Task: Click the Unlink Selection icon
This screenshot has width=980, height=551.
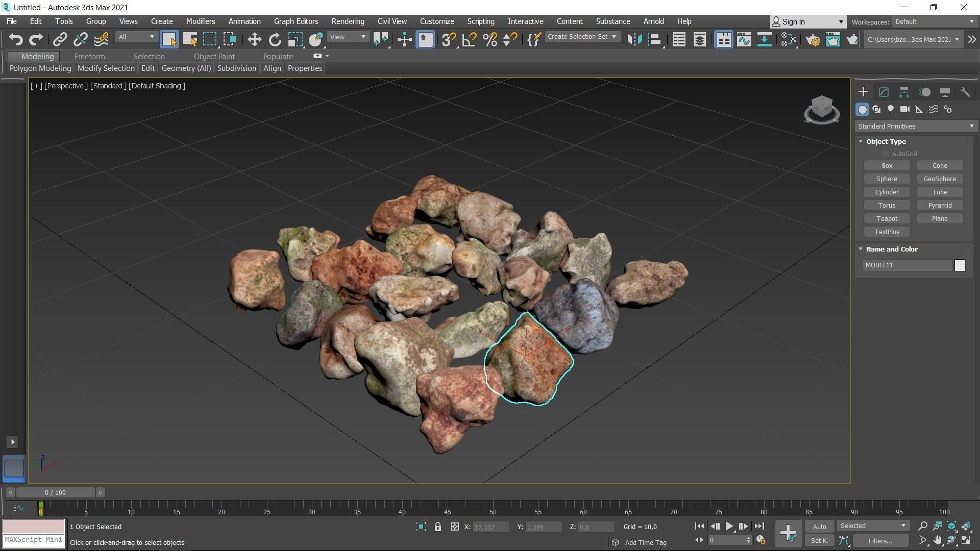Action: [80, 39]
